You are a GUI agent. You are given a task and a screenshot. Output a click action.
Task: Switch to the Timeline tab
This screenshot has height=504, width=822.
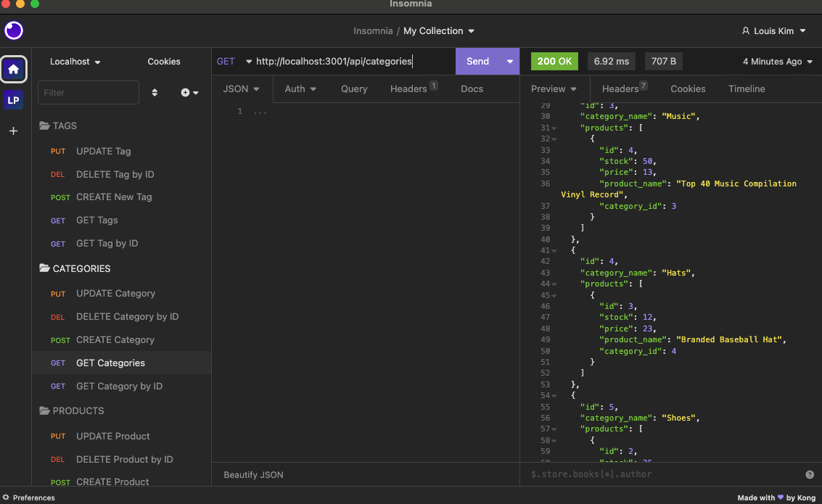746,88
